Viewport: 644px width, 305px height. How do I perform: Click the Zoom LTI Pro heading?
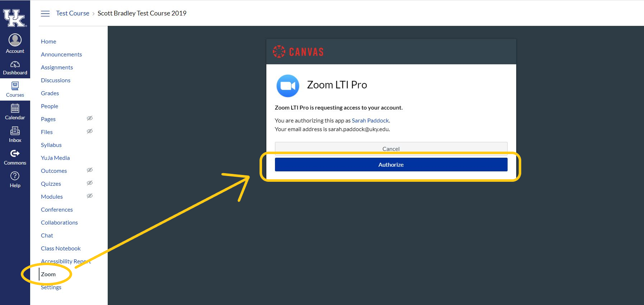[337, 85]
